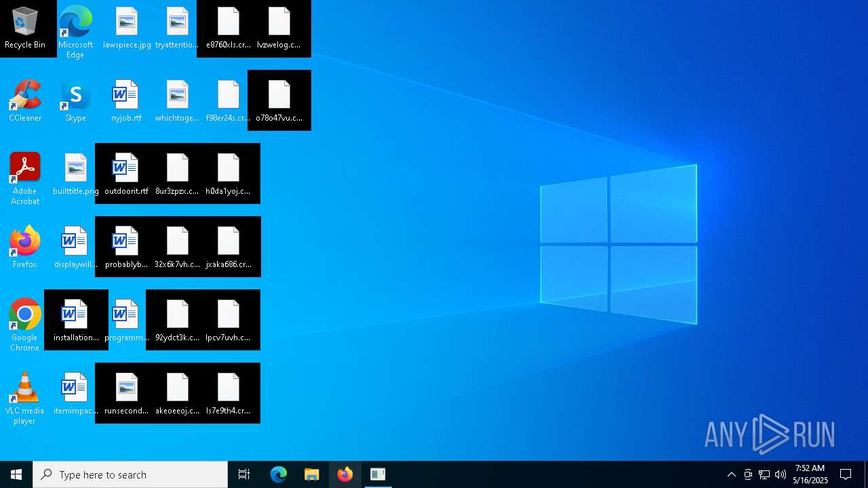Select the nyjob.rtf document
868x488 pixels.
(x=127, y=102)
